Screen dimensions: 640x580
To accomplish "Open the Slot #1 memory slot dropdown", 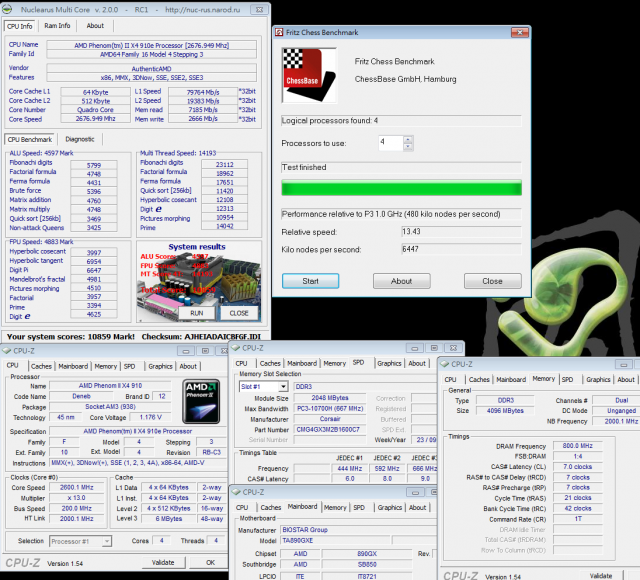I will tap(283, 387).
